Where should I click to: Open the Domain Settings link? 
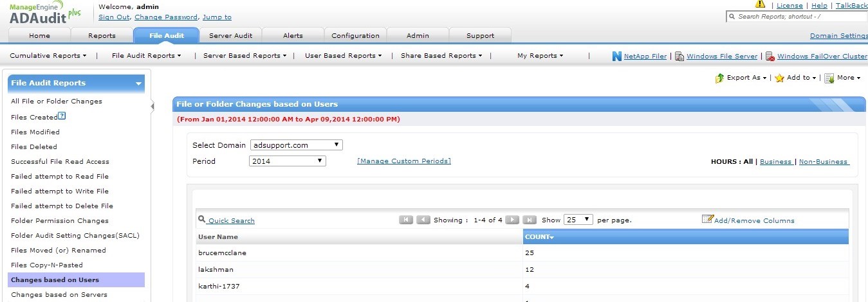tap(838, 36)
